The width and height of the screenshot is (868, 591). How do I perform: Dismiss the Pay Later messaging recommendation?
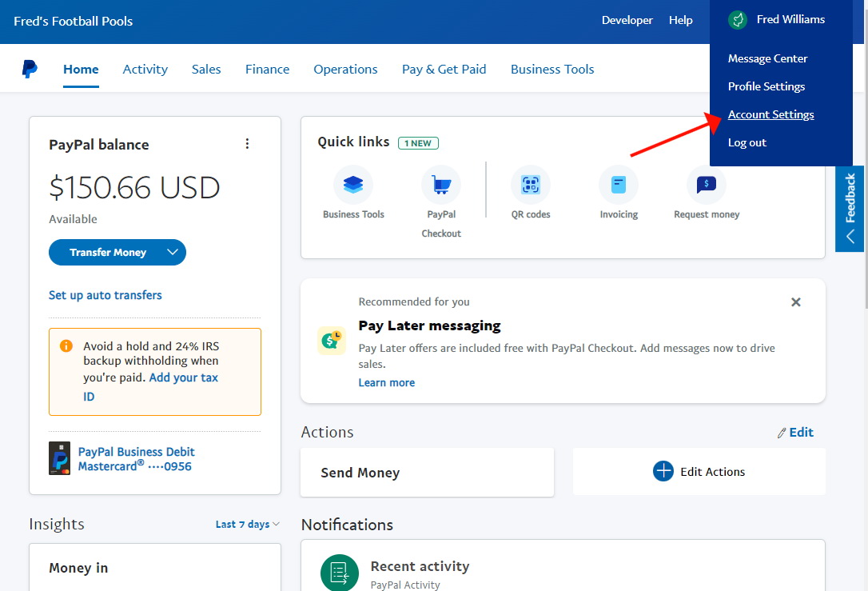(x=795, y=301)
